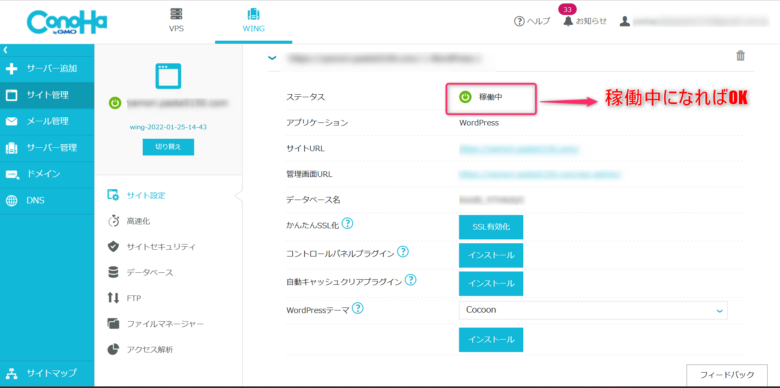Open the blurred 管理画面URL link

coord(540,175)
